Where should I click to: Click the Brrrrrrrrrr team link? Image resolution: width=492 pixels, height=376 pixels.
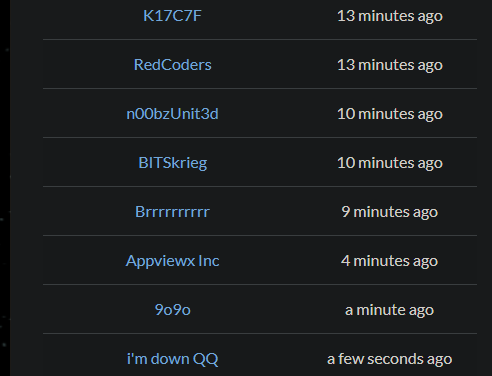tap(172, 212)
